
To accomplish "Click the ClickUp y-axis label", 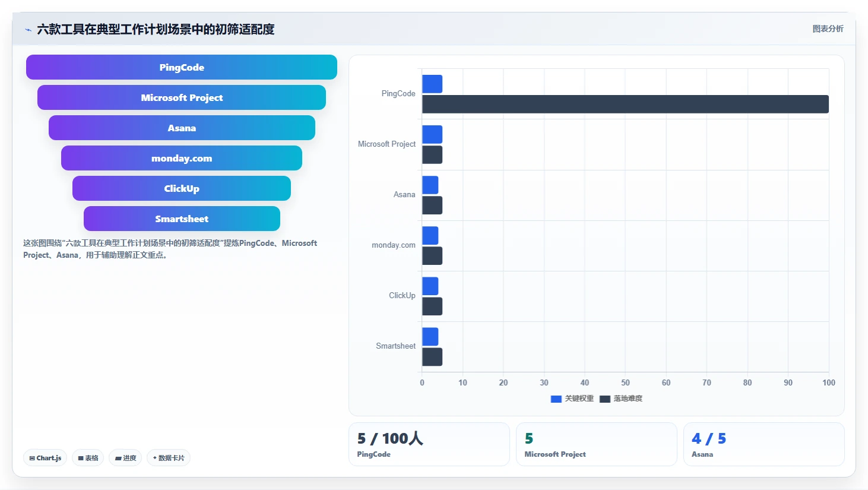I will point(402,295).
